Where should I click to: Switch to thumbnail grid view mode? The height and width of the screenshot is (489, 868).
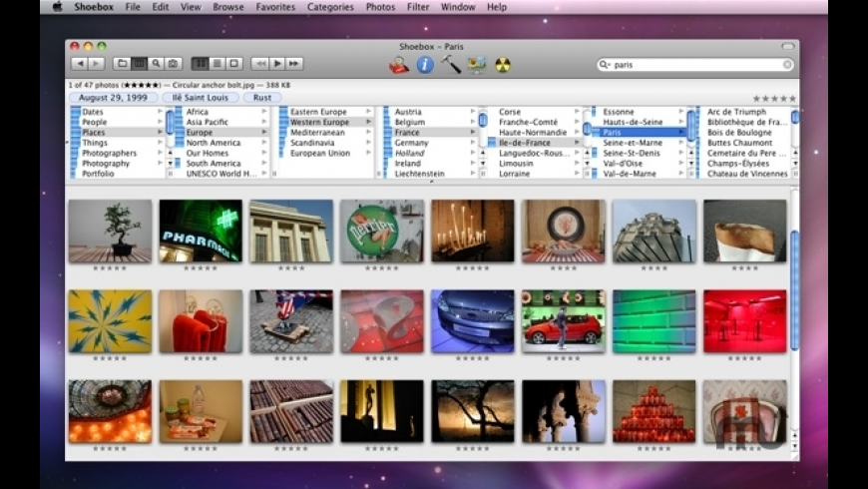click(x=200, y=64)
